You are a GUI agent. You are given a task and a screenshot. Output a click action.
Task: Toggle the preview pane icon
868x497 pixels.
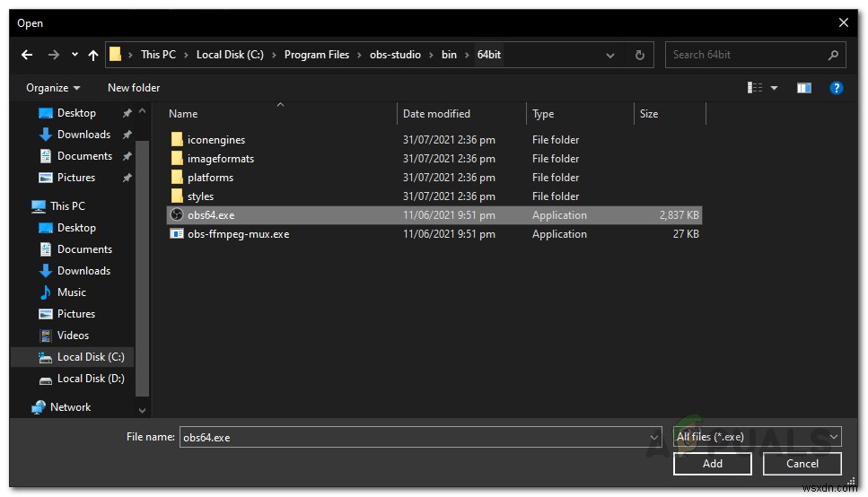[x=804, y=88]
